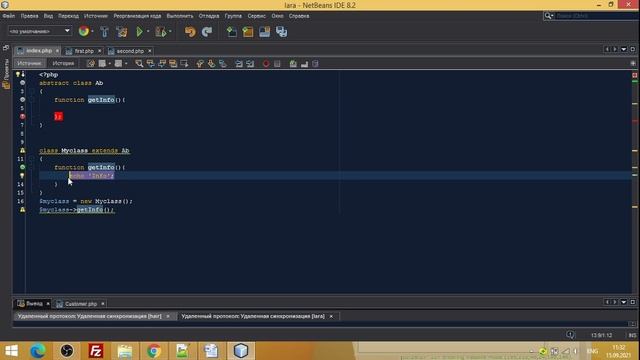Switch to the first.php editor tab
The image size is (640, 360).
click(x=84, y=51)
